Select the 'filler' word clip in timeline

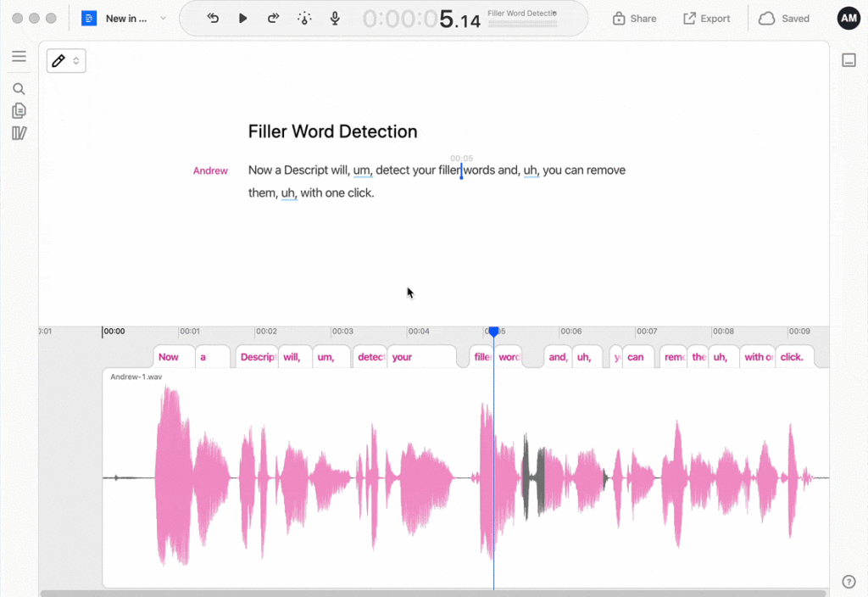point(481,357)
